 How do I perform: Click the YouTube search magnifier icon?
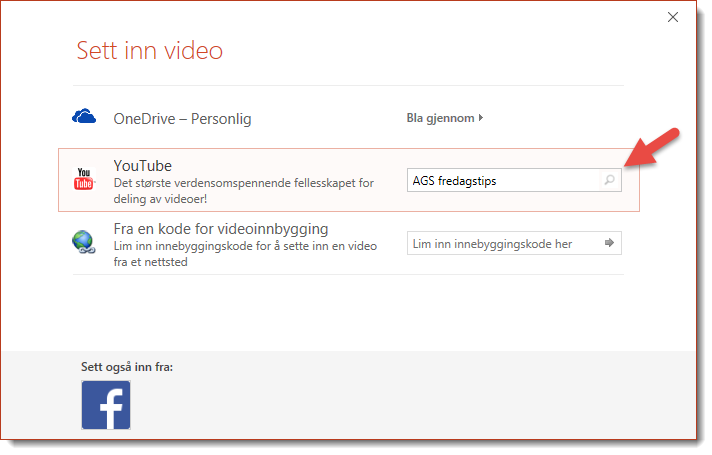pos(609,181)
